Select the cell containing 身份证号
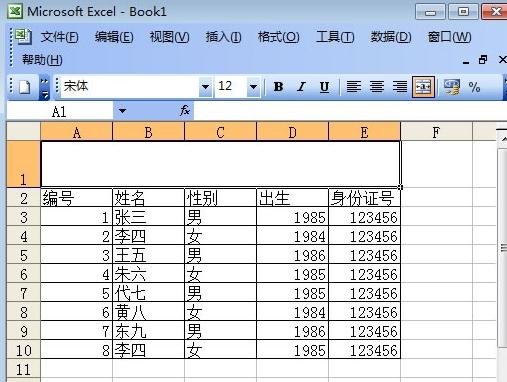The width and height of the screenshot is (507, 382). pyautogui.click(x=364, y=198)
